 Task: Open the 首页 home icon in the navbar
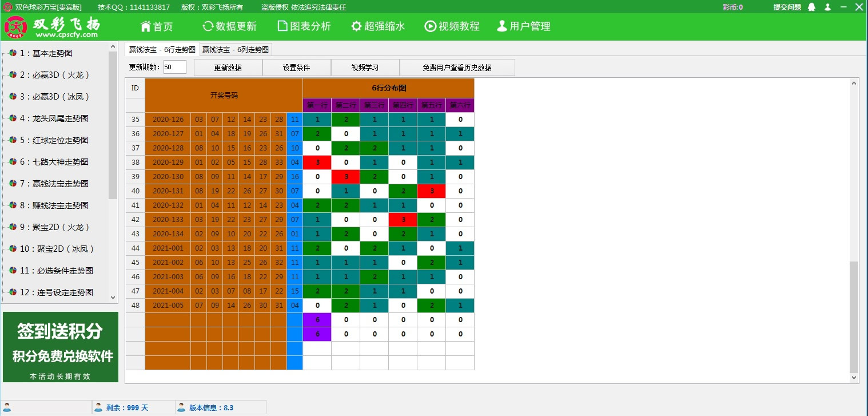[145, 26]
